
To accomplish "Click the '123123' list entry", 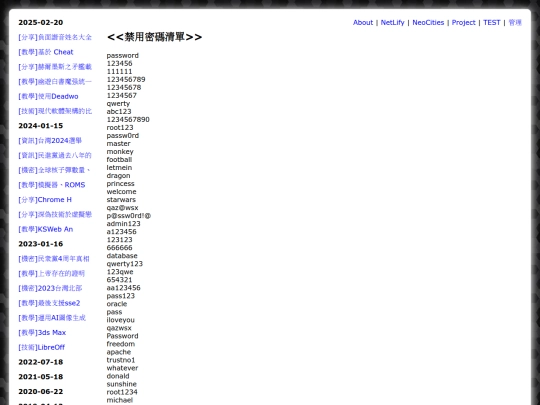I will click(120, 240).
